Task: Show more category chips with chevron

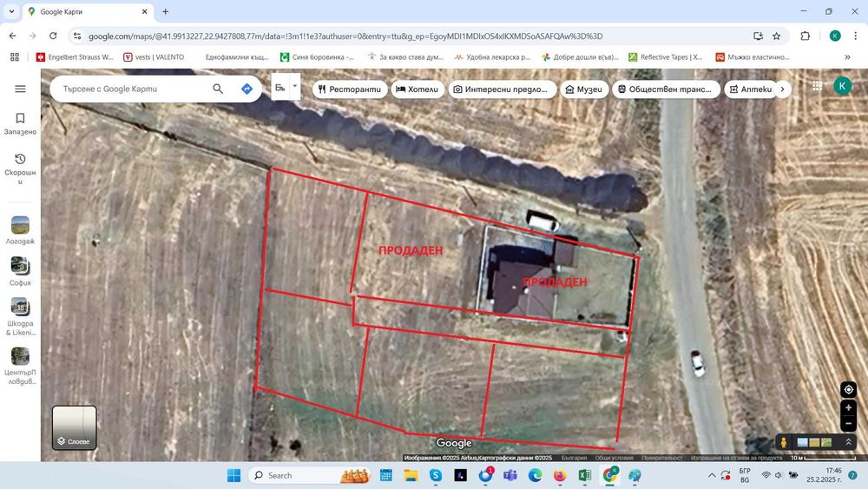Action: (x=782, y=89)
